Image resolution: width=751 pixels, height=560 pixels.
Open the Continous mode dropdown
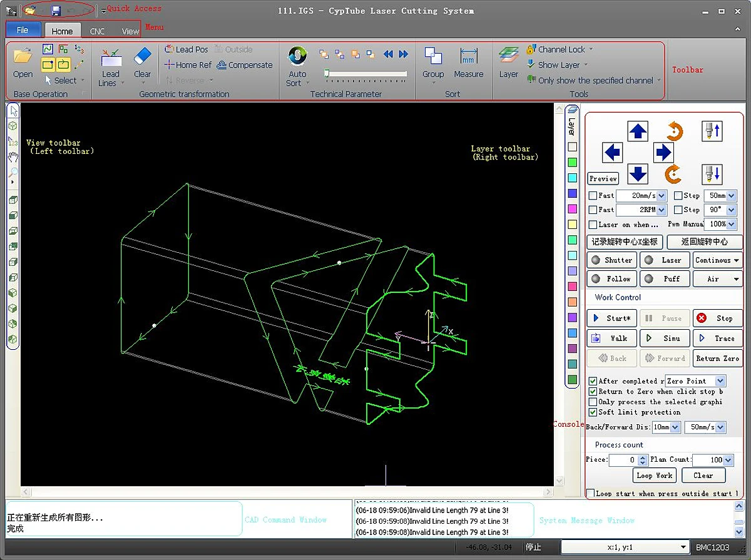[717, 260]
